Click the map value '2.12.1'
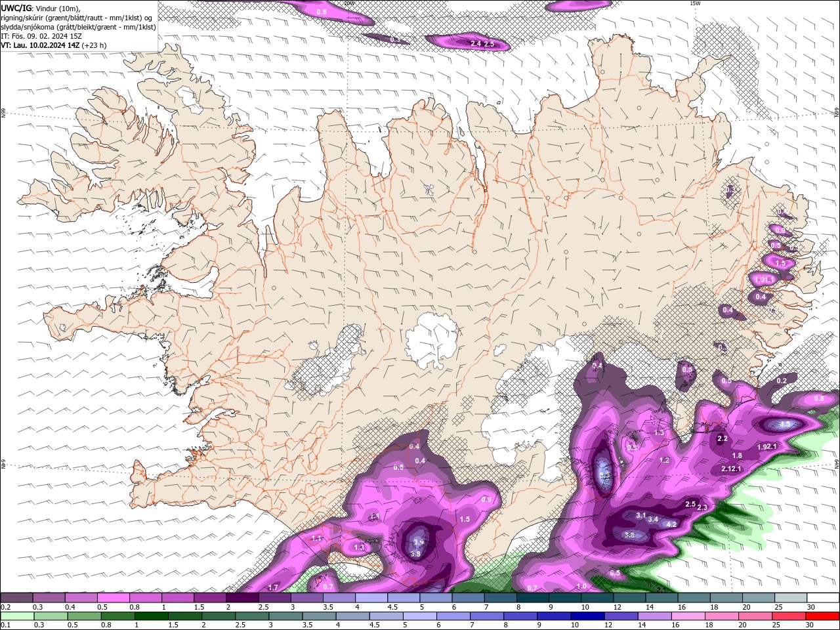Image resolution: width=840 pixels, height=630 pixels. 731,469
